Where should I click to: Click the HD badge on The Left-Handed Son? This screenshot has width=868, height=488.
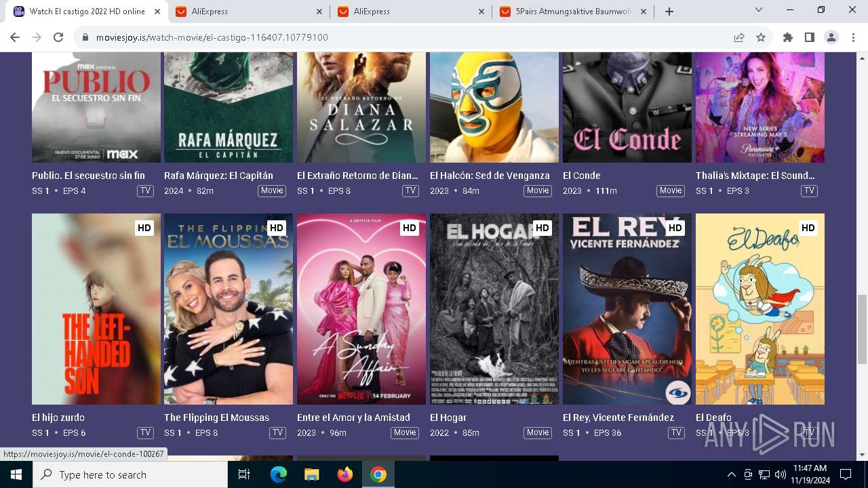coord(144,228)
